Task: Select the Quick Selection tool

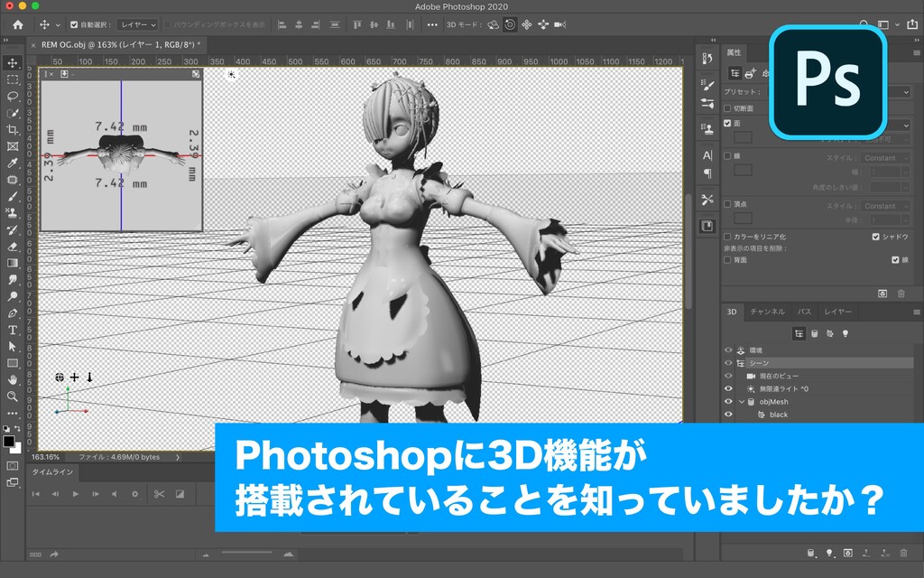Action: (x=13, y=113)
